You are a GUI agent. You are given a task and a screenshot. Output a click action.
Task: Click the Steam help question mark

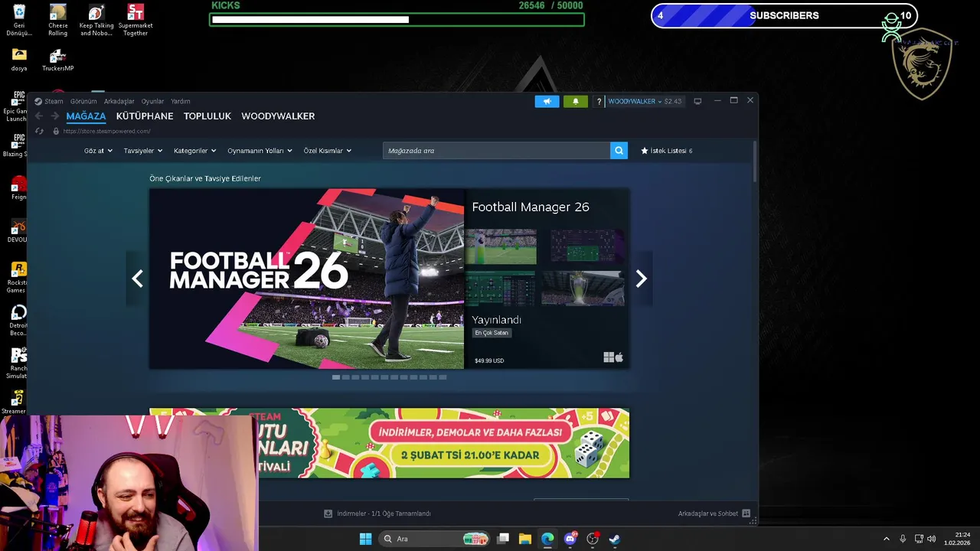[599, 101]
